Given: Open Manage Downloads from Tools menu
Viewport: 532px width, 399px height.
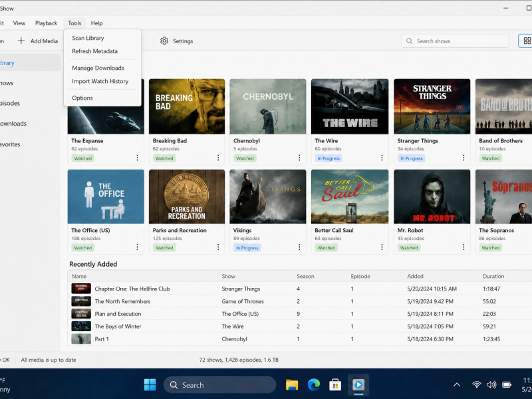Looking at the screenshot, I should [102, 68].
